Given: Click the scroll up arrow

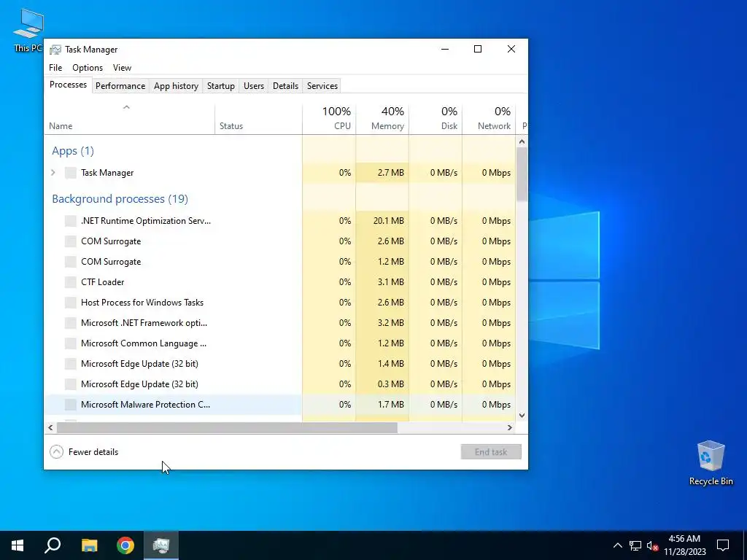Looking at the screenshot, I should point(522,141).
